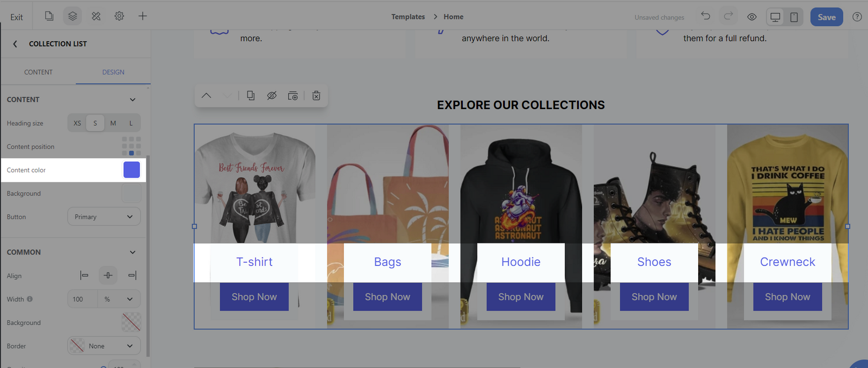Open the design tools icon in top bar
The height and width of the screenshot is (368, 868).
[x=96, y=16]
